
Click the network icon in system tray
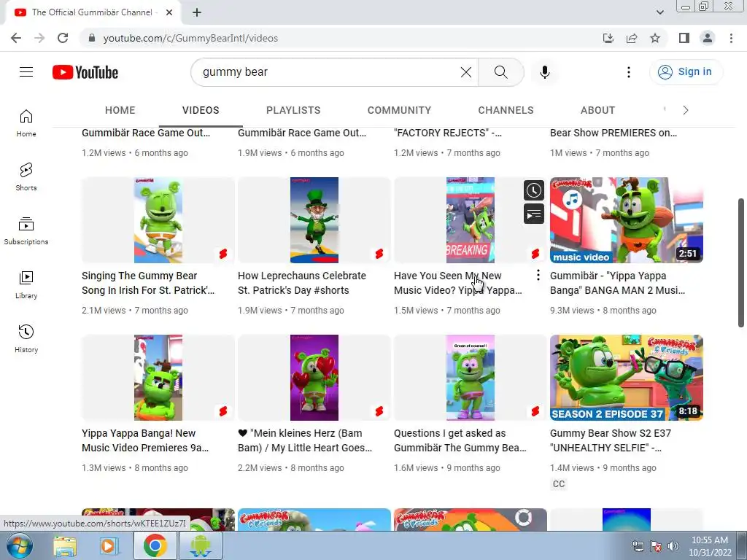638,547
